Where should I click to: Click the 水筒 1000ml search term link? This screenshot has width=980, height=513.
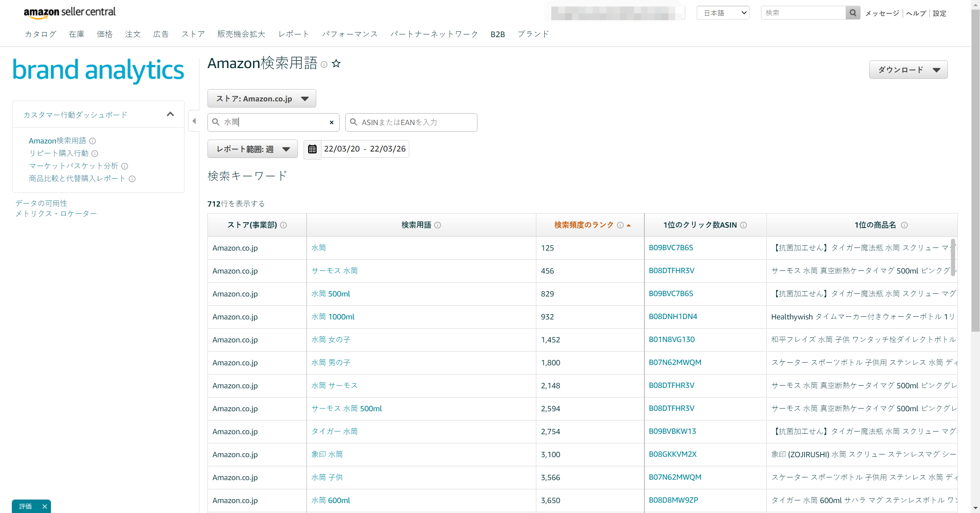coord(333,317)
